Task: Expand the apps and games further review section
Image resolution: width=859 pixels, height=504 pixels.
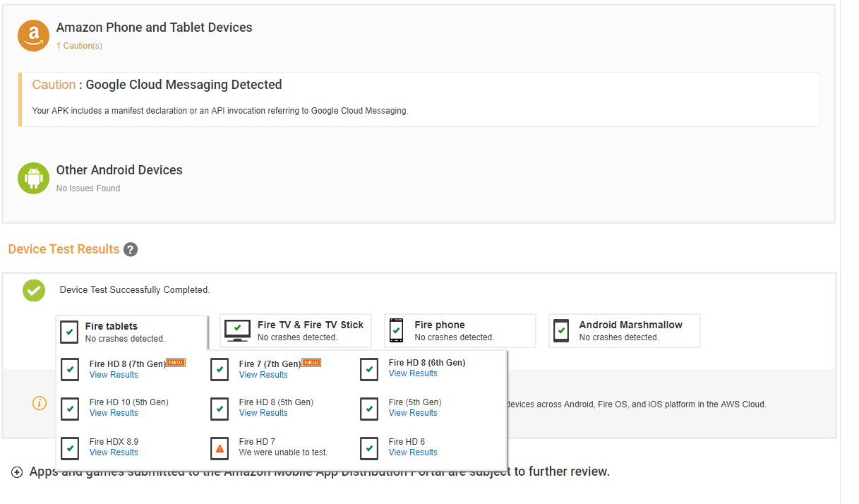Action: 17,472
